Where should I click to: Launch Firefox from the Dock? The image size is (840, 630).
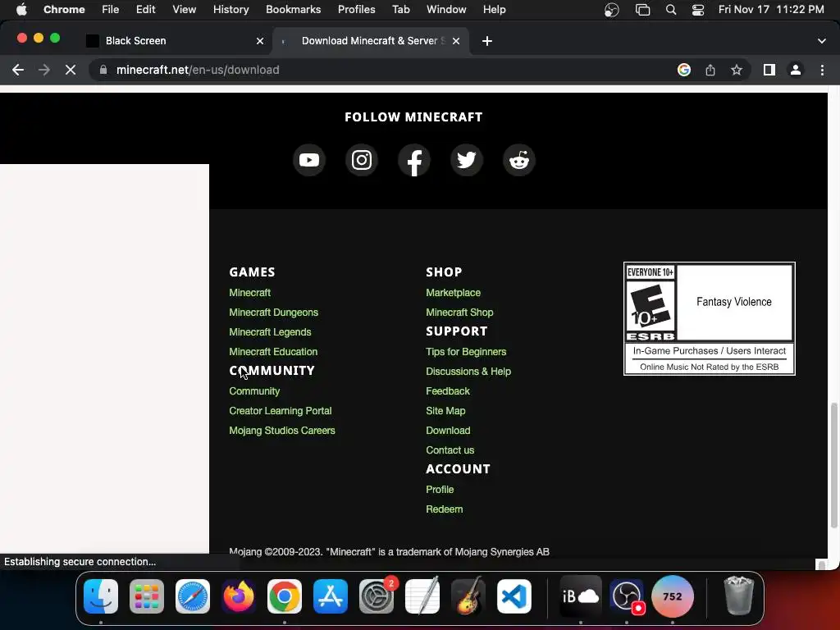[239, 596]
